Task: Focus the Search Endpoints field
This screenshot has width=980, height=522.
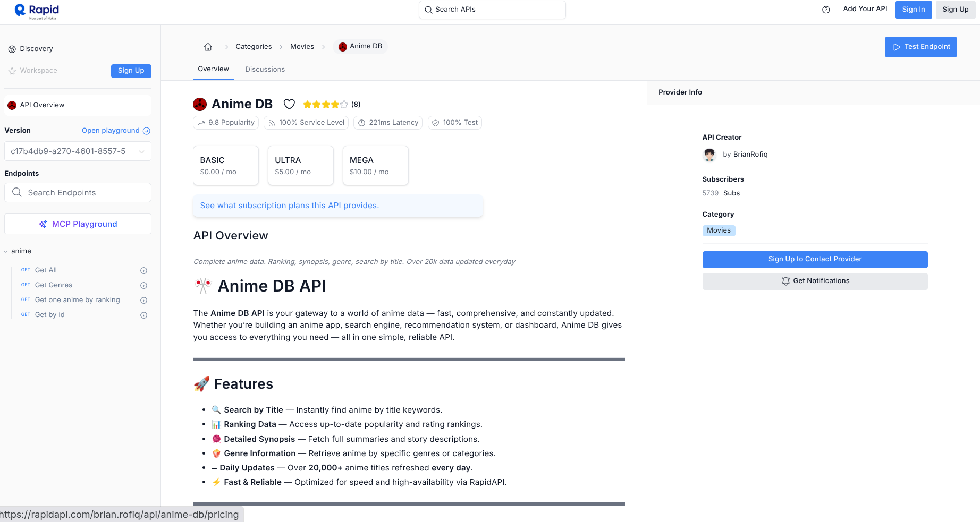Action: click(78, 192)
